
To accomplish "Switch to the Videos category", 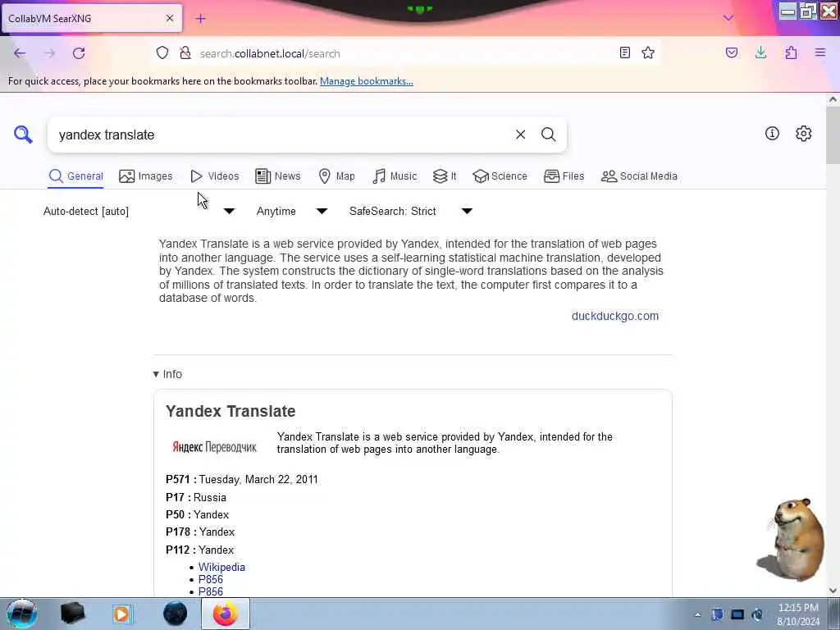I will pyautogui.click(x=214, y=176).
